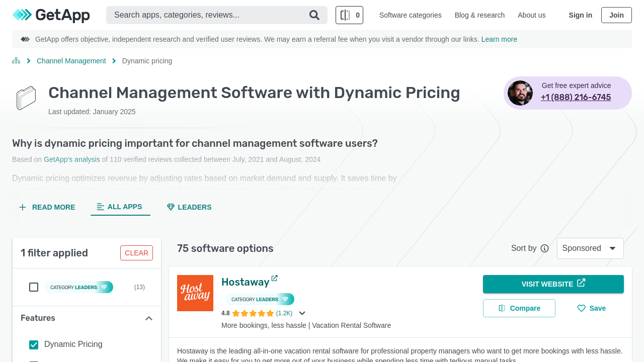Click the info icon beside Sort by

(544, 248)
